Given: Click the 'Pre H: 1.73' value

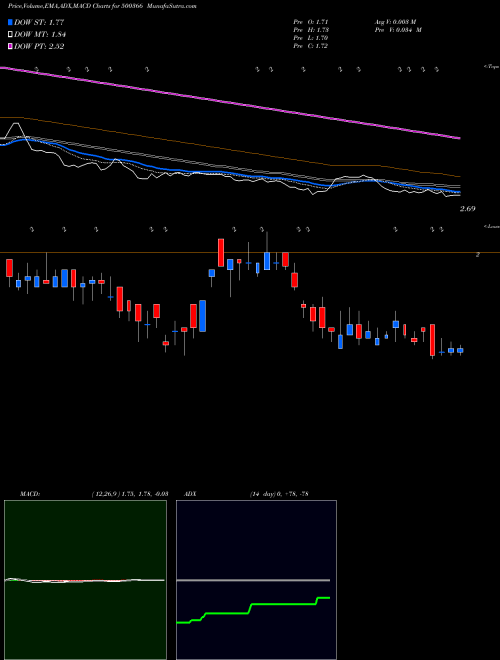Looking at the screenshot, I should coord(311,30).
